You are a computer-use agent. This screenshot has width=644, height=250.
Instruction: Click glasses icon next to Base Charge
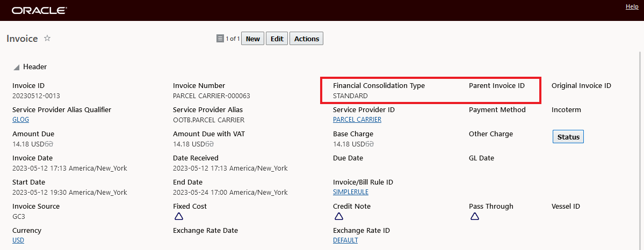click(x=369, y=144)
